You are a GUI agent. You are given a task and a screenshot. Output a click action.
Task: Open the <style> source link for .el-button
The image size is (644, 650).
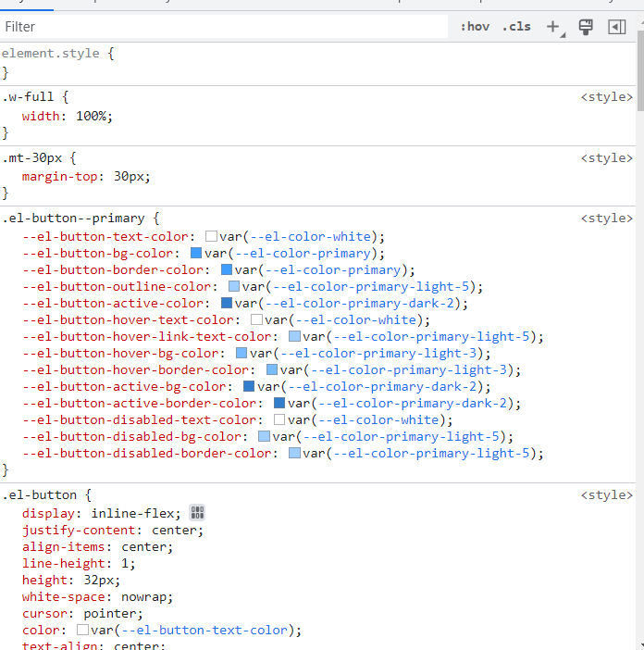click(x=607, y=495)
